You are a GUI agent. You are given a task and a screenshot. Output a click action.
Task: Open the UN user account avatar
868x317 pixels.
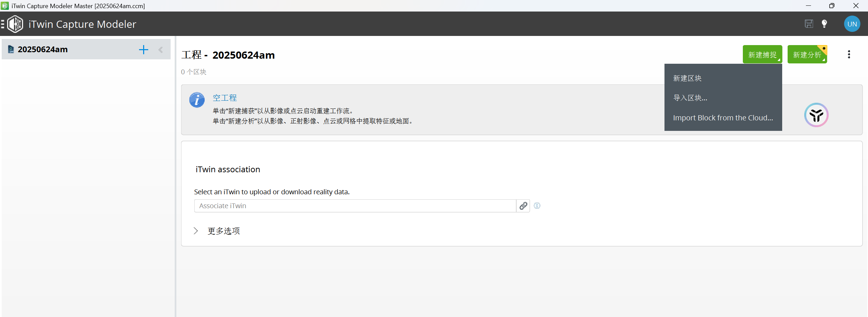[852, 24]
